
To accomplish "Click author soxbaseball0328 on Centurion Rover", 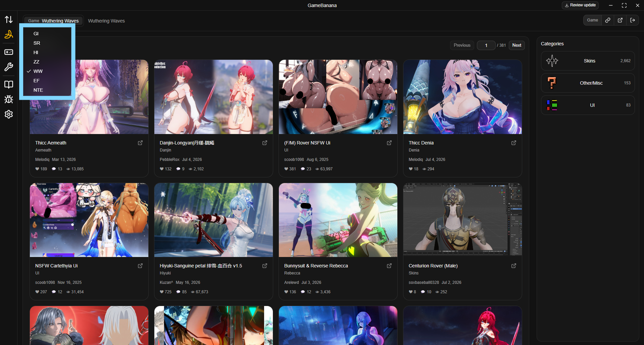I will (424, 283).
